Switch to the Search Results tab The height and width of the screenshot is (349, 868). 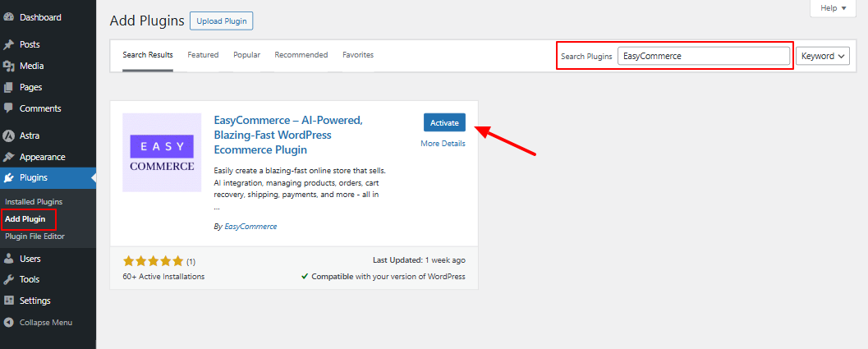point(148,55)
